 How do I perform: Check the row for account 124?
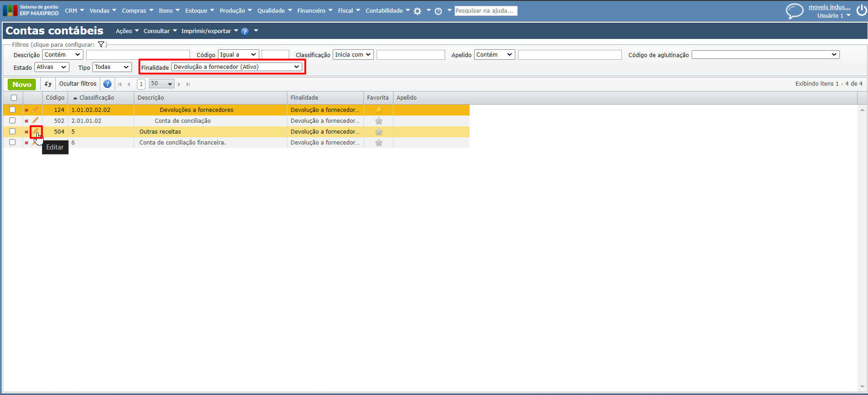(13, 110)
